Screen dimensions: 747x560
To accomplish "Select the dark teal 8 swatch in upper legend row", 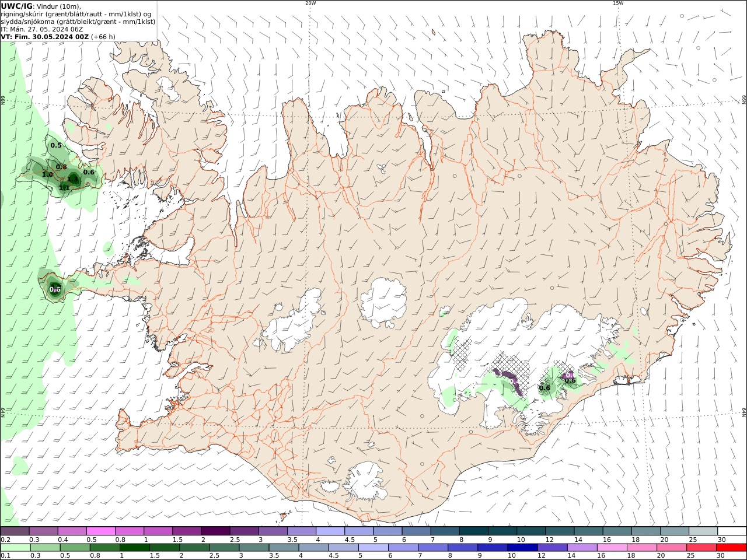I will (473, 531).
